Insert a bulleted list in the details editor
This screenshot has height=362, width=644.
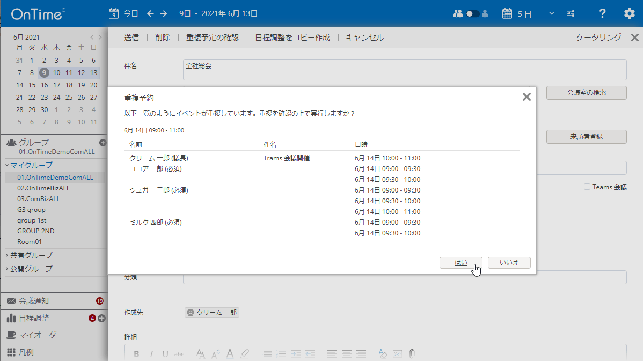point(268,353)
